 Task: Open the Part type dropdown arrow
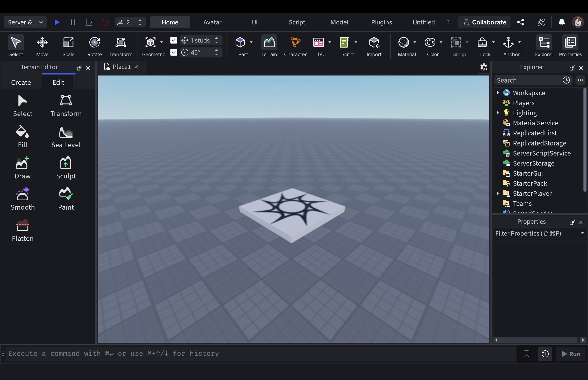[251, 42]
